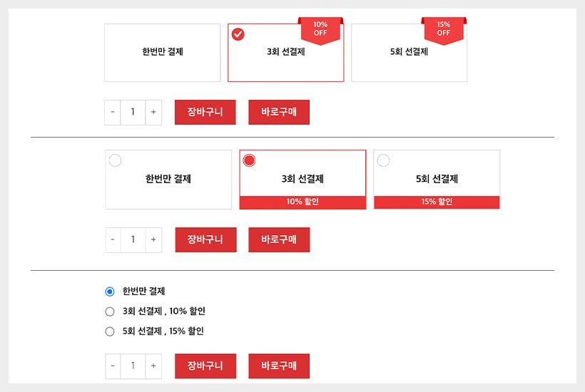Select 5회 선결제 radio in middle card row
The width and height of the screenshot is (585, 392).
pos(383,160)
